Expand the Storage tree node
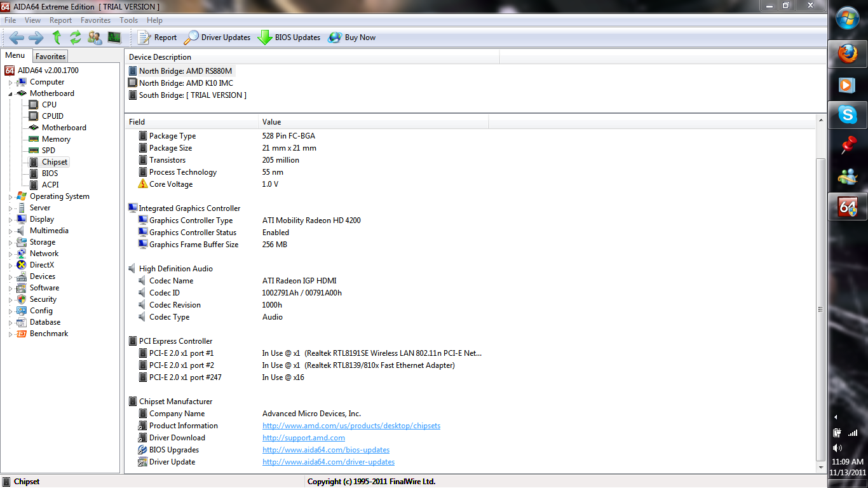This screenshot has height=488, width=868. (10, 243)
